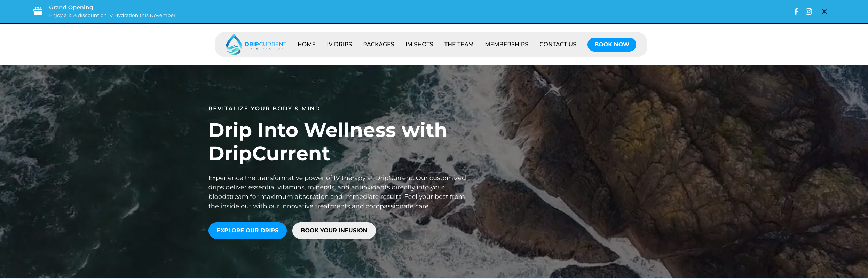Click the REVITALIZE YOUR BODY & MIND tagline

point(264,109)
